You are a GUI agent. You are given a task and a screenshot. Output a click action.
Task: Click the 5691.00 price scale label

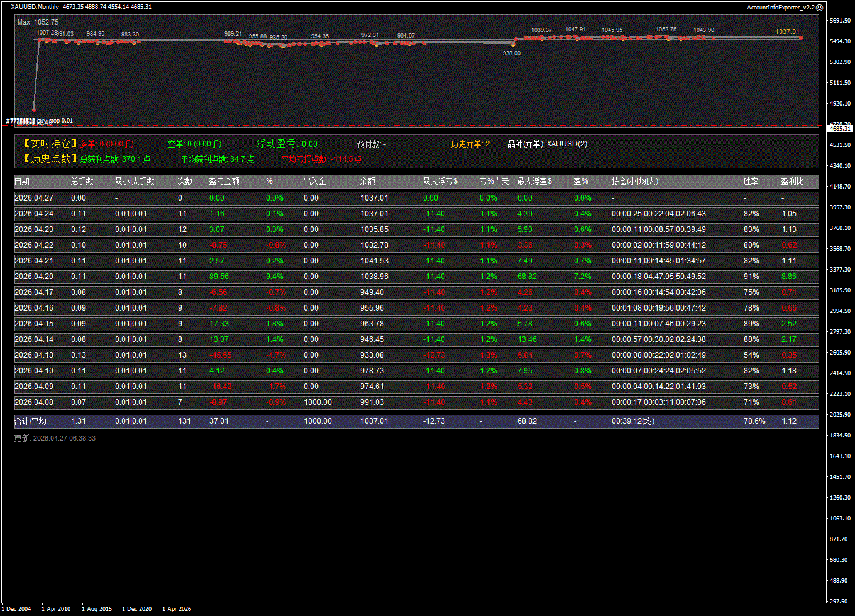pyautogui.click(x=840, y=21)
